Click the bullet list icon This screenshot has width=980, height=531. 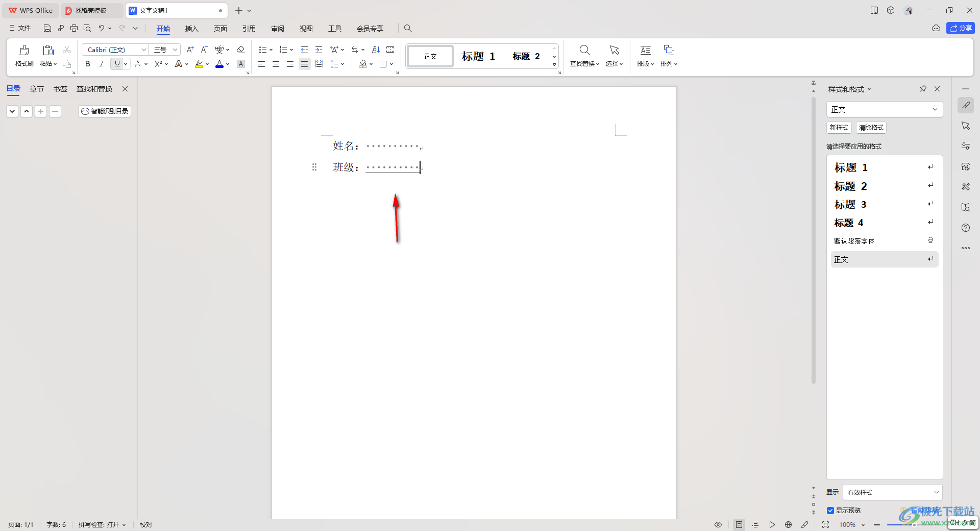tap(263, 50)
